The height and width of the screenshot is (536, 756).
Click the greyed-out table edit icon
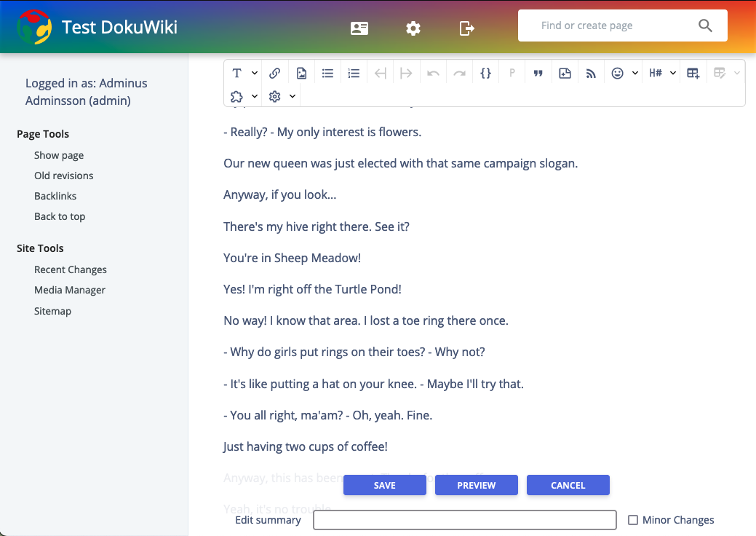click(x=720, y=73)
